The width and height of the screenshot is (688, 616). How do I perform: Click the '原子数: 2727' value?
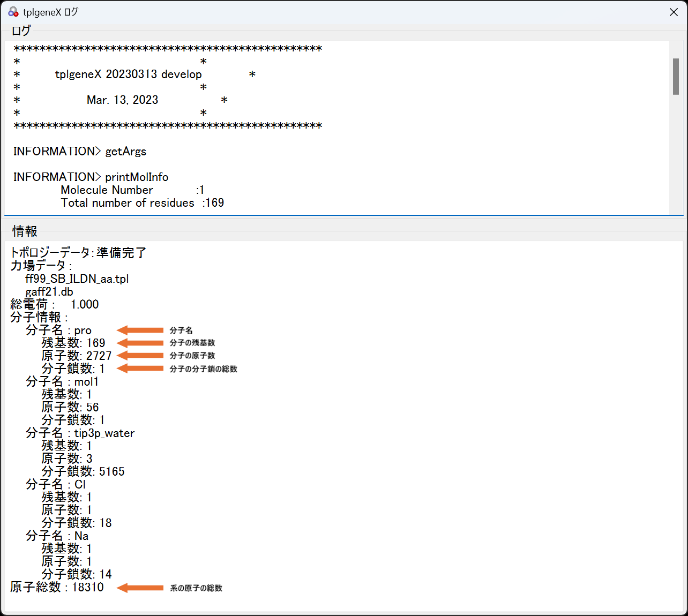pos(77,356)
